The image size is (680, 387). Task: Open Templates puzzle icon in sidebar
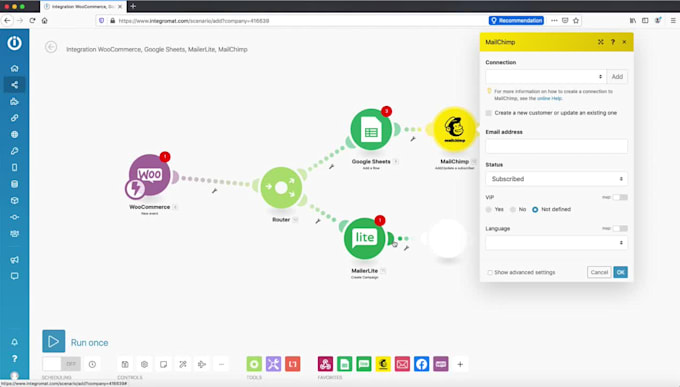point(14,102)
